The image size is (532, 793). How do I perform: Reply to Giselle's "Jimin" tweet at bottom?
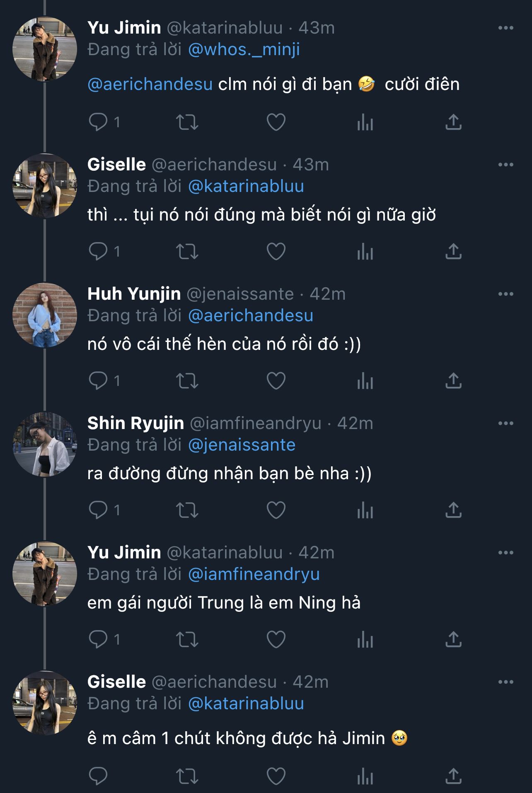[98, 776]
